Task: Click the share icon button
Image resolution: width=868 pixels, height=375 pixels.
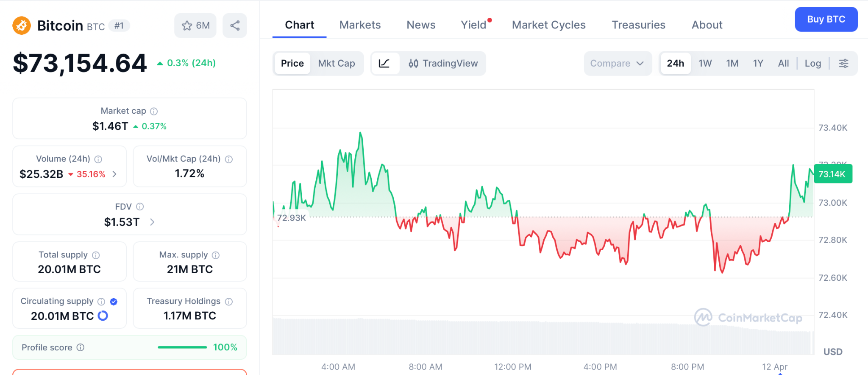Action: click(235, 25)
